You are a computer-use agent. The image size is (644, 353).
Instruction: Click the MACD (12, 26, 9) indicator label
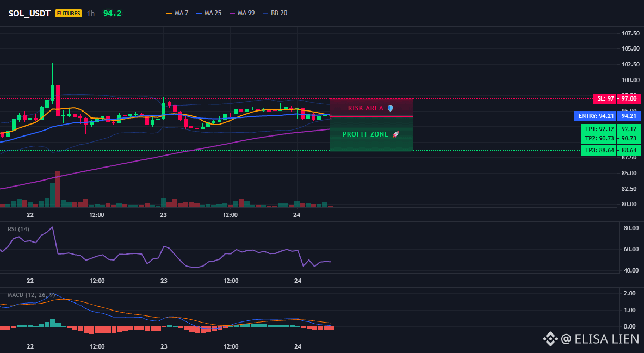[31, 295]
